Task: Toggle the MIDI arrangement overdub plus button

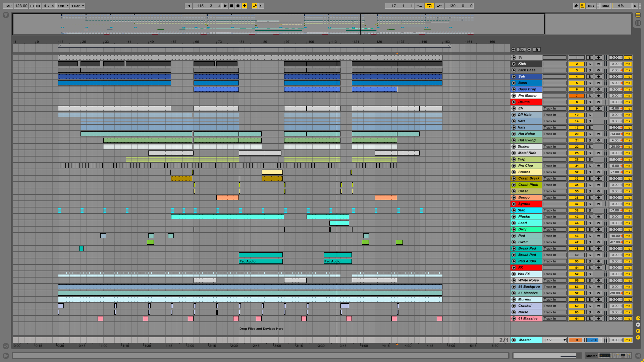Action: click(245, 6)
